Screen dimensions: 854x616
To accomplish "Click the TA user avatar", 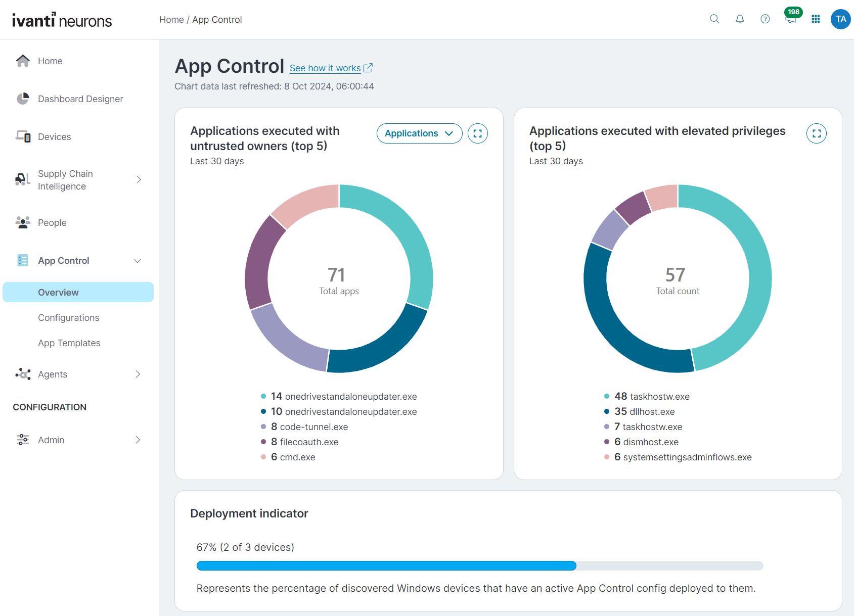I will pos(840,19).
